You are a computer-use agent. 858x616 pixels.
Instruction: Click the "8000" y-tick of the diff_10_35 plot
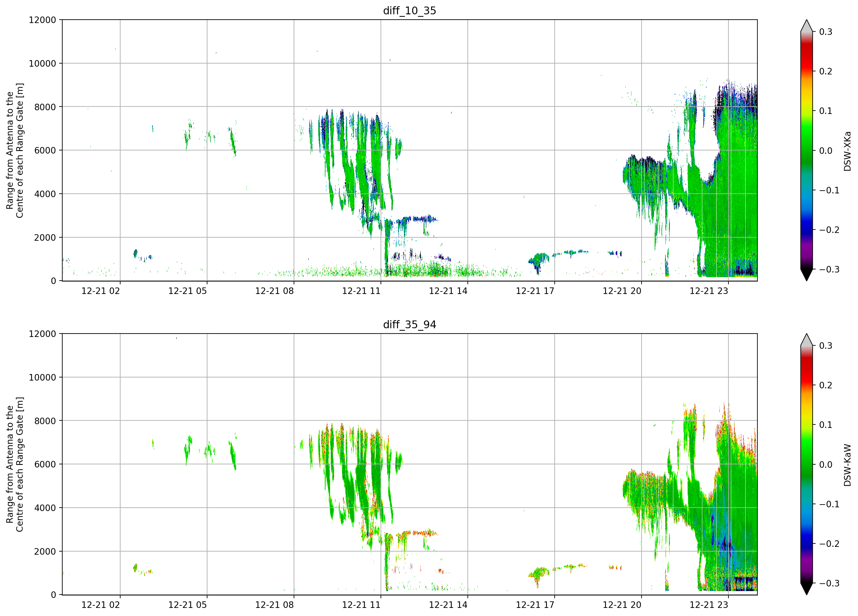click(45, 107)
